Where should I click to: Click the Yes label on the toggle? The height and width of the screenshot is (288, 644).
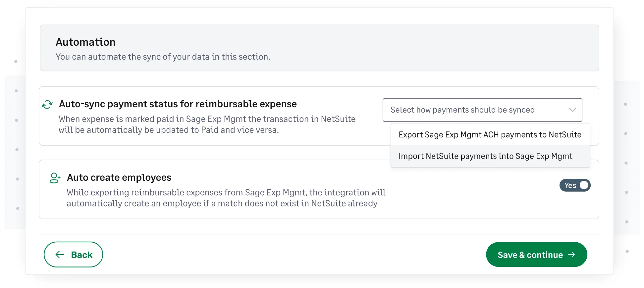coord(570,186)
